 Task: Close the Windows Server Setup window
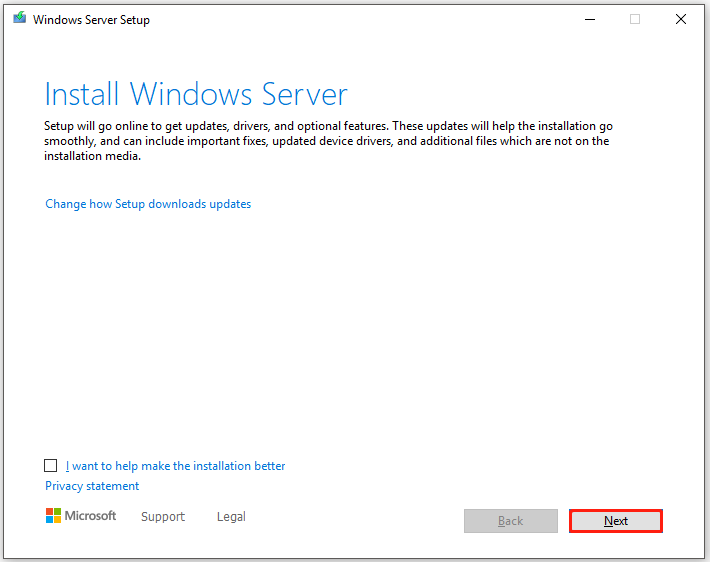(681, 19)
